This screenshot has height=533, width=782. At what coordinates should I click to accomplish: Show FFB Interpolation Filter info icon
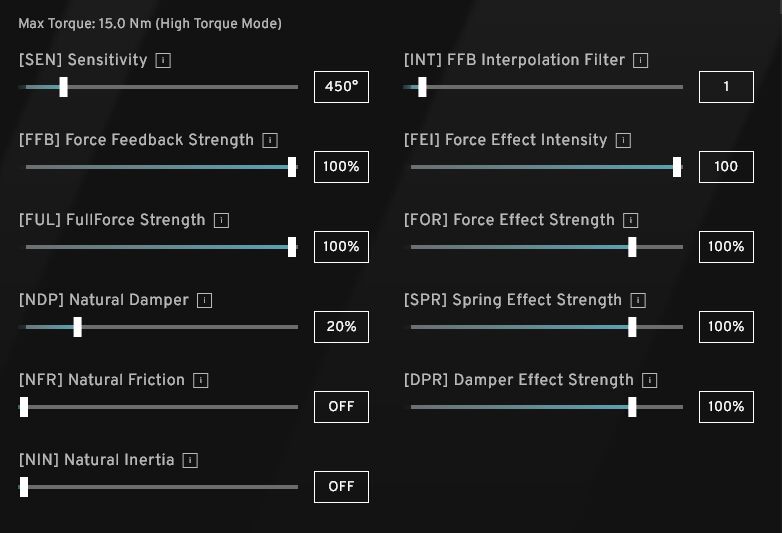coord(641,60)
